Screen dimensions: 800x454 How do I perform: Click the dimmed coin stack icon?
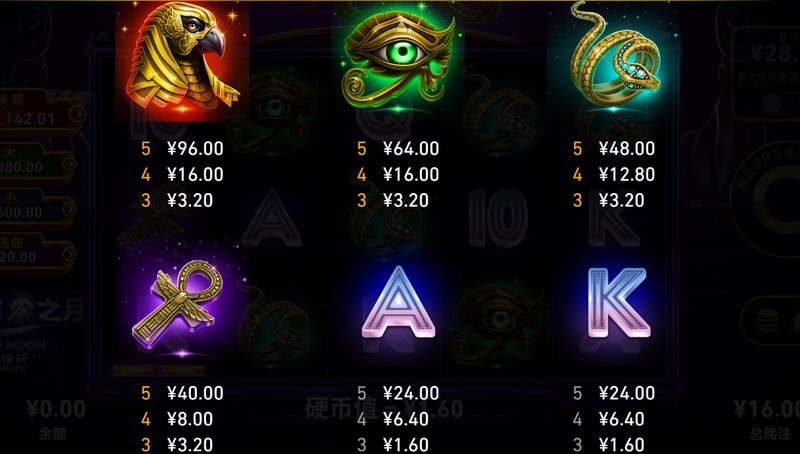point(767,320)
